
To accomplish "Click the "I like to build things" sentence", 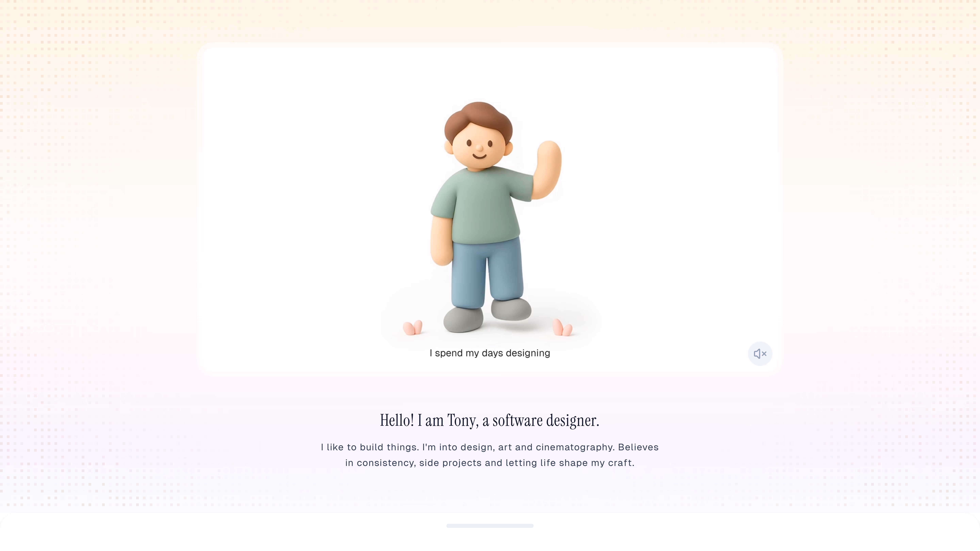I will (x=370, y=447).
